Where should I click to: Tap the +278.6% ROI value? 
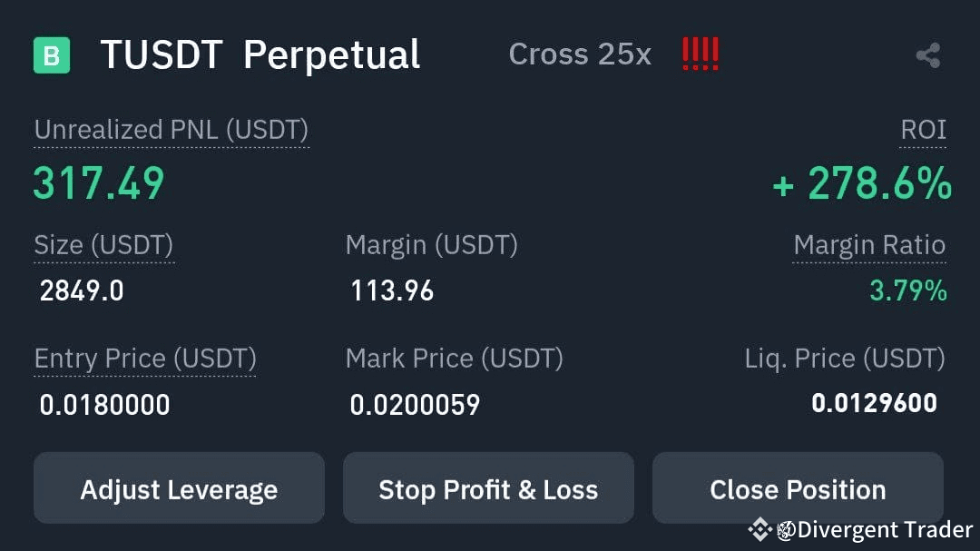862,184
